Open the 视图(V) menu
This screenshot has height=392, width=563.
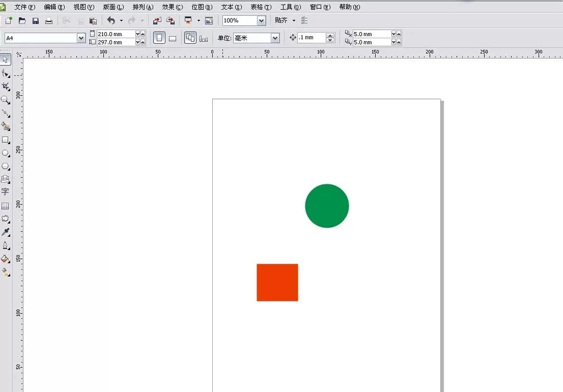84,7
